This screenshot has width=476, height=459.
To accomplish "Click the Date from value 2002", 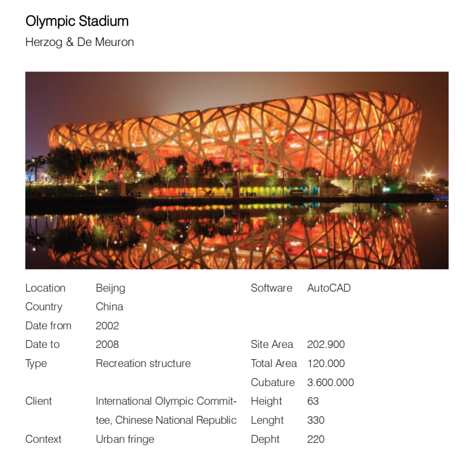I will [107, 326].
